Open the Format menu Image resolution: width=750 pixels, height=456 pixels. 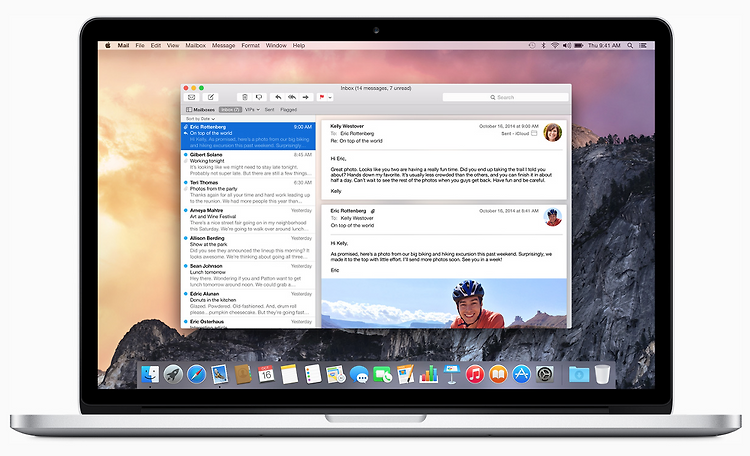point(250,45)
